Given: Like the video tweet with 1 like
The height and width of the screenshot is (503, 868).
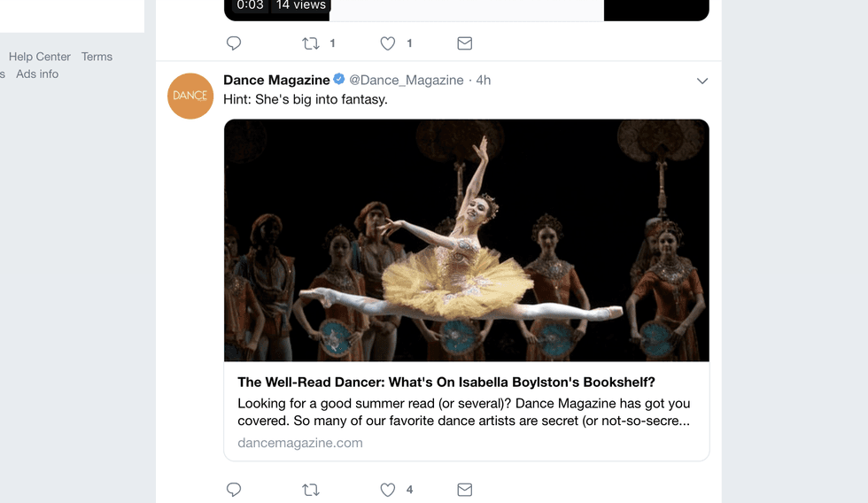Looking at the screenshot, I should [387, 43].
